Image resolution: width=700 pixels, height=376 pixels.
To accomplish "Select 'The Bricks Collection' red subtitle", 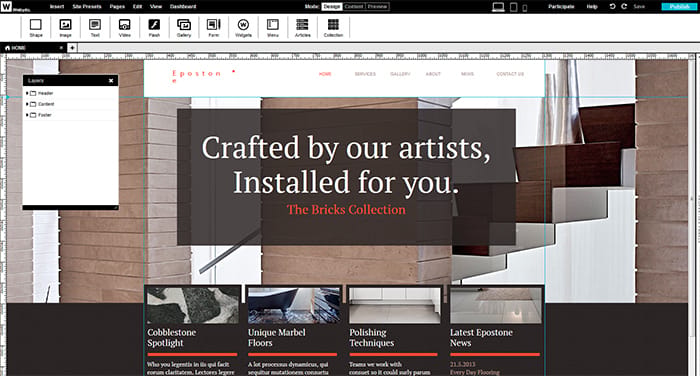I will 346,209.
